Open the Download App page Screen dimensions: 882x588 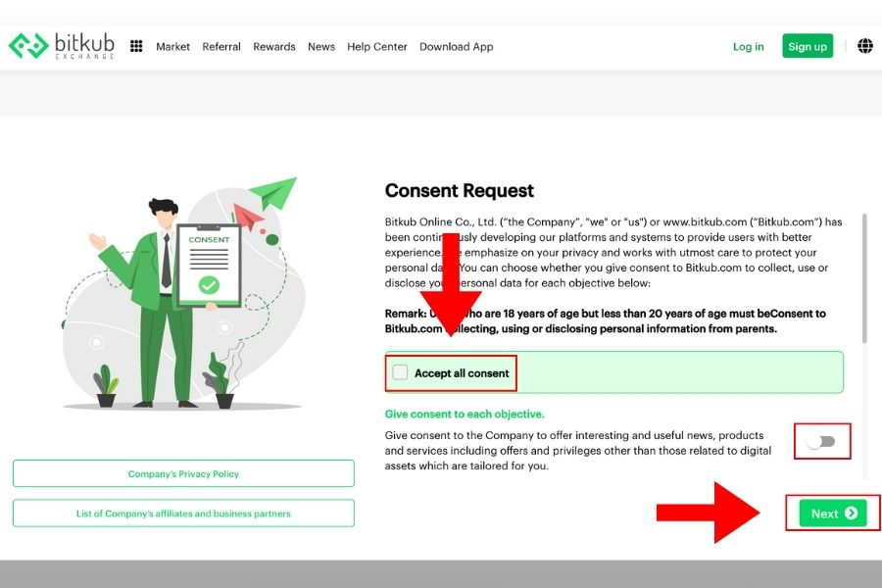[456, 47]
